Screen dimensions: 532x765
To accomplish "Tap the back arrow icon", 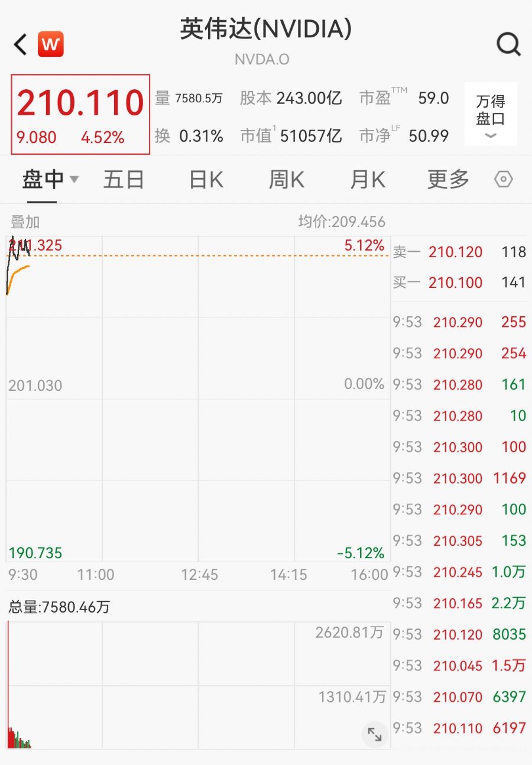I will [x=21, y=44].
